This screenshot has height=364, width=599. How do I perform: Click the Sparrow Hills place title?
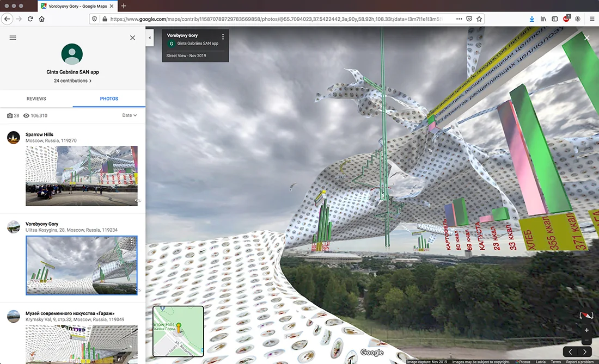coord(39,134)
